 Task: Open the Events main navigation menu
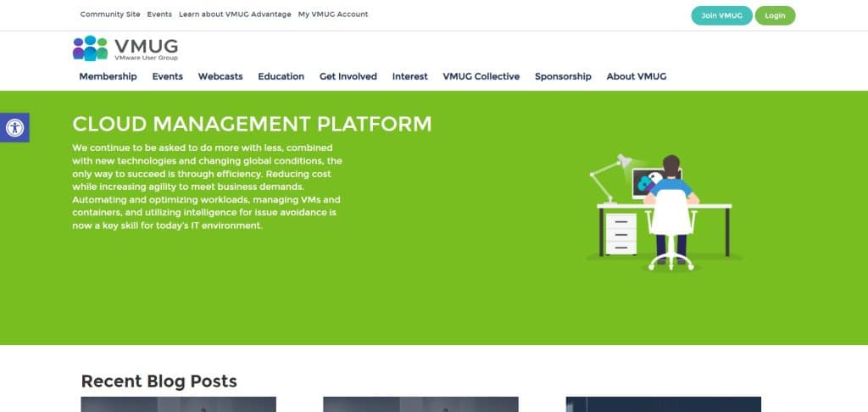pos(167,76)
